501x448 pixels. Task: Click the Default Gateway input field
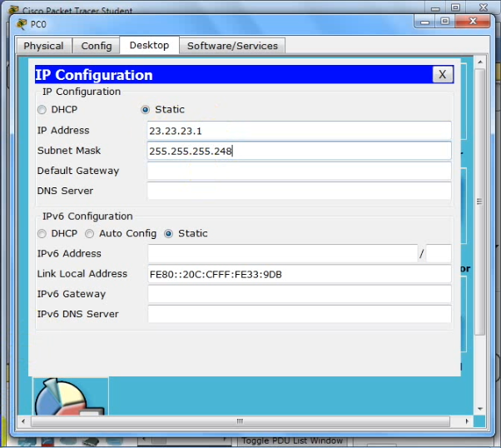click(x=299, y=171)
